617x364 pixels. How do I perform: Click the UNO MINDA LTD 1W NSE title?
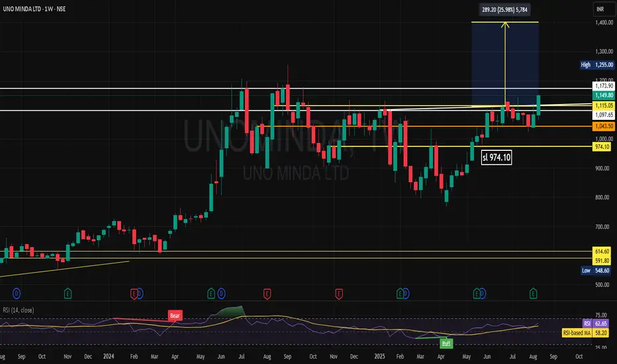(x=34, y=9)
